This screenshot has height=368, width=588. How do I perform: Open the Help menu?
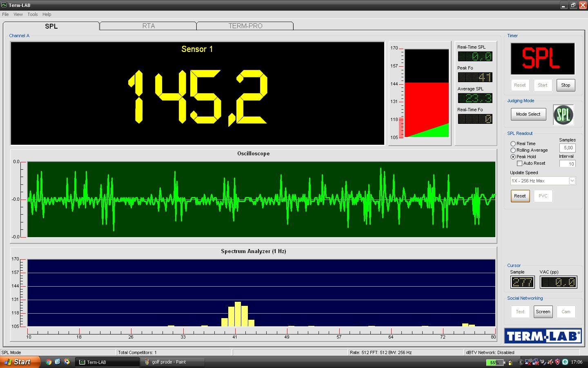pos(47,14)
